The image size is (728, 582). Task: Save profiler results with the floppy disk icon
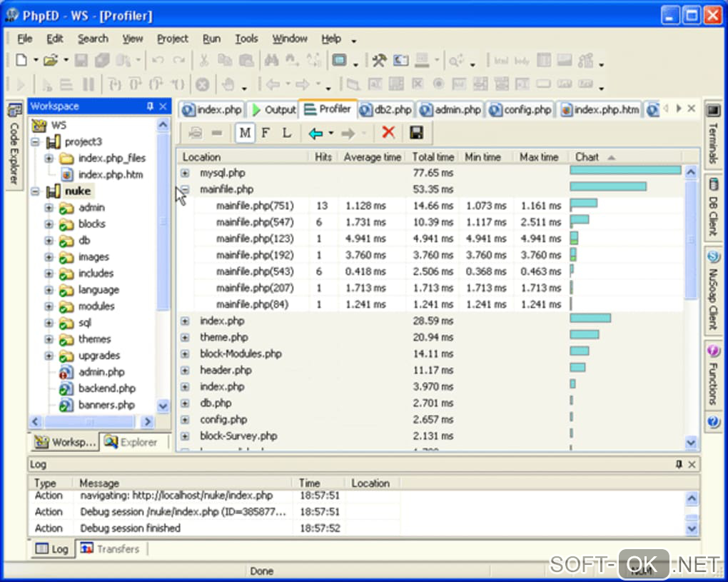point(416,133)
